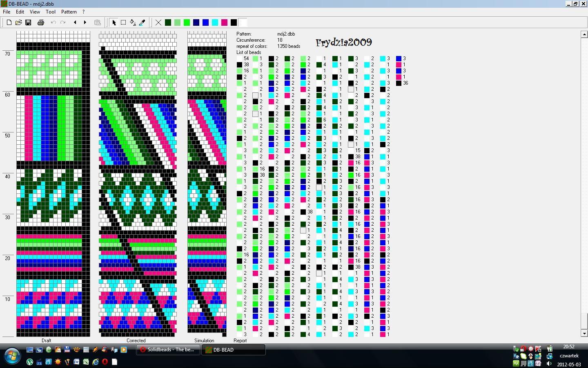
Task: Click the network tray icon
Action: (550, 356)
